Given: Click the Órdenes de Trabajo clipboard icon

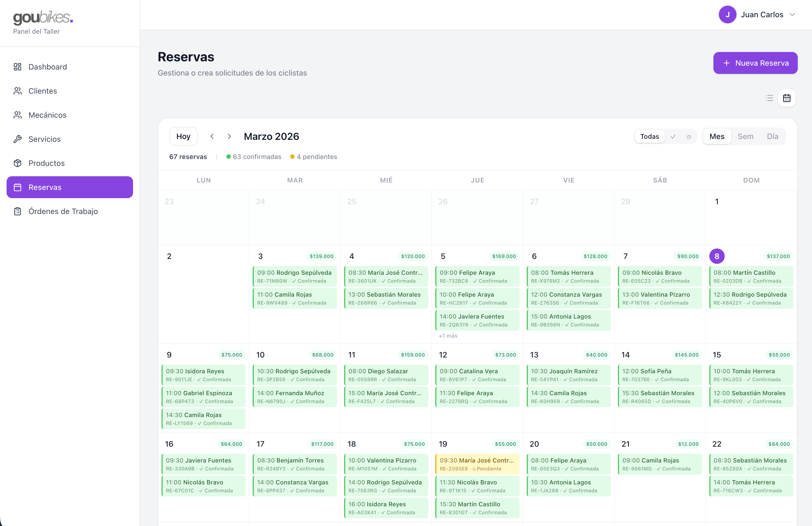Looking at the screenshot, I should (18, 212).
